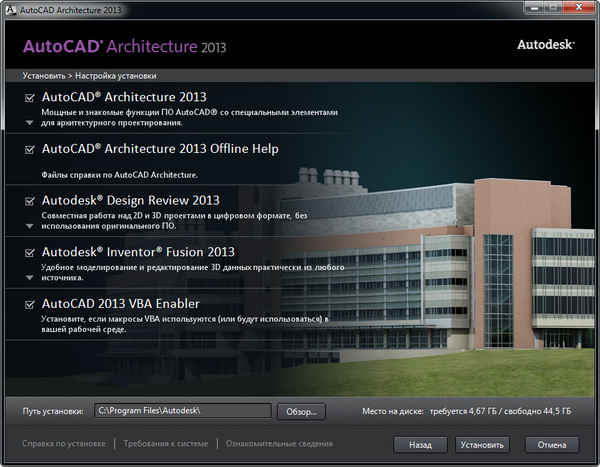Deselect Autodesk Design Review 2013

(x=30, y=201)
